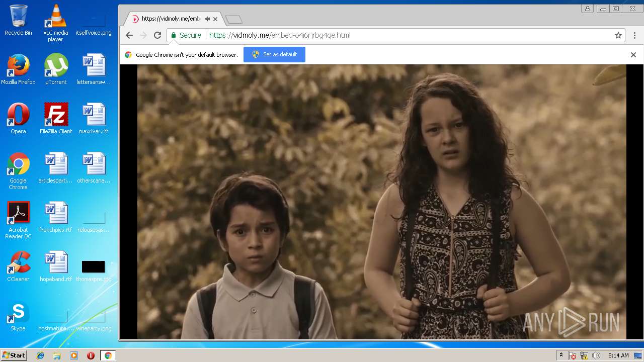The width and height of the screenshot is (644, 362).
Task: Select the Skype desktop shortcut
Action: 18,316
